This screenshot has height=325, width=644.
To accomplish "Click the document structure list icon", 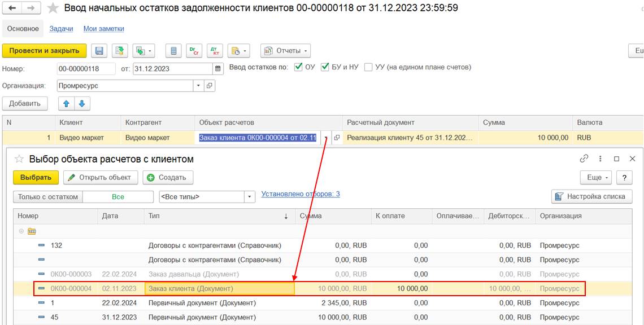I will point(173,51).
